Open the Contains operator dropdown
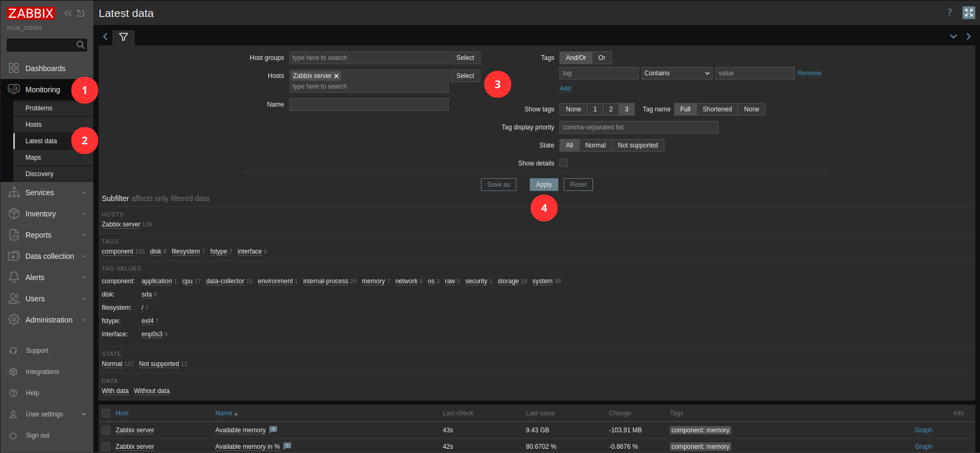The width and height of the screenshot is (980, 453). [677, 73]
